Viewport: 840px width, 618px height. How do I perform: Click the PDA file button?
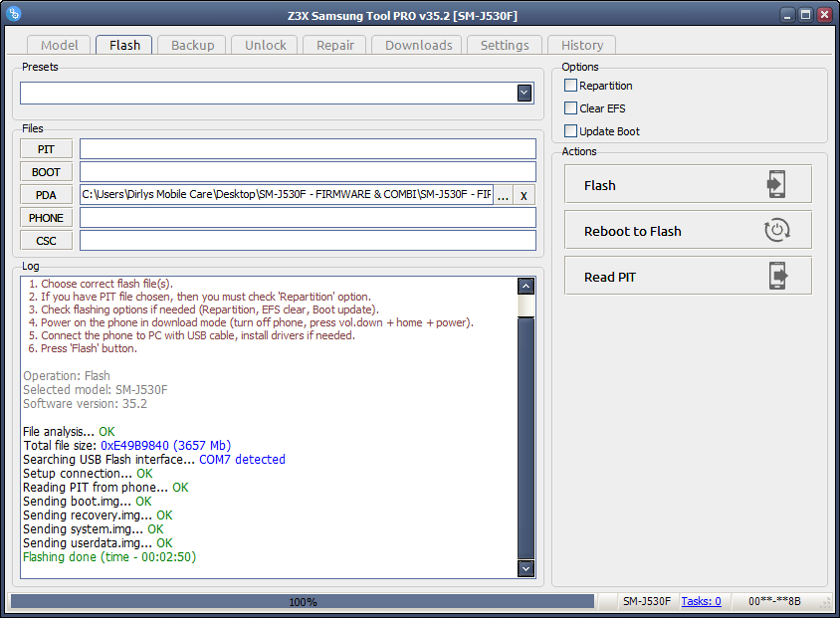[x=46, y=195]
